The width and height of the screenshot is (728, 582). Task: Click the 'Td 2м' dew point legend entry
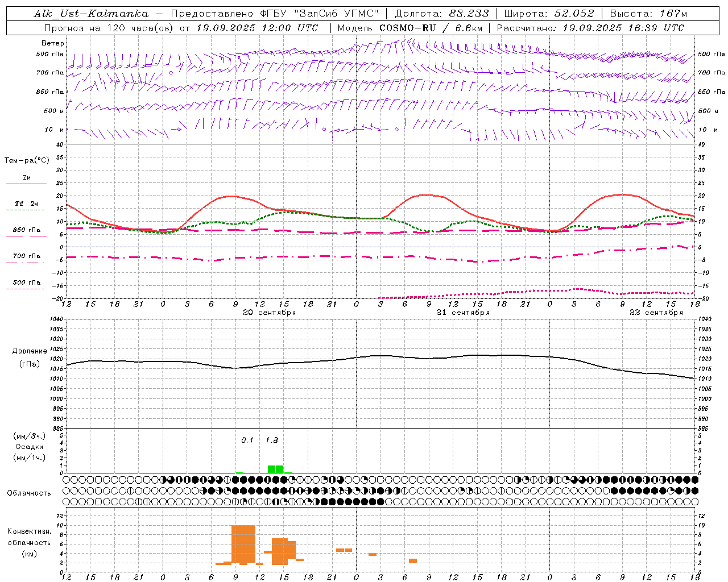coord(27,203)
